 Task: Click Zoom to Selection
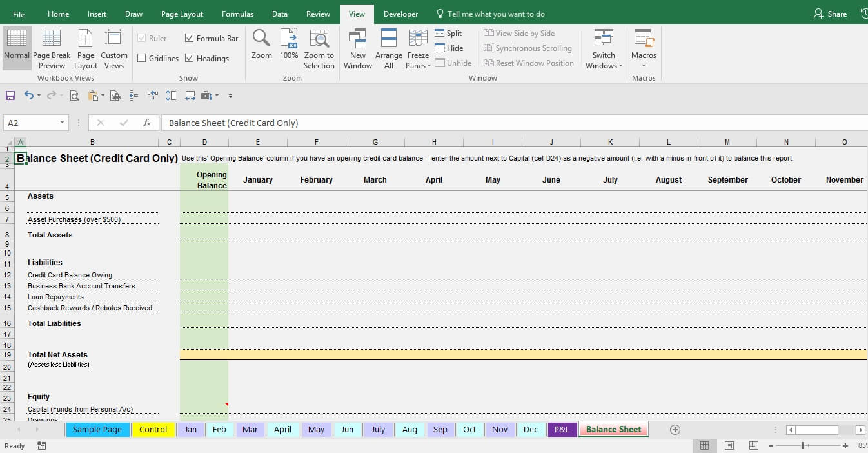point(319,49)
